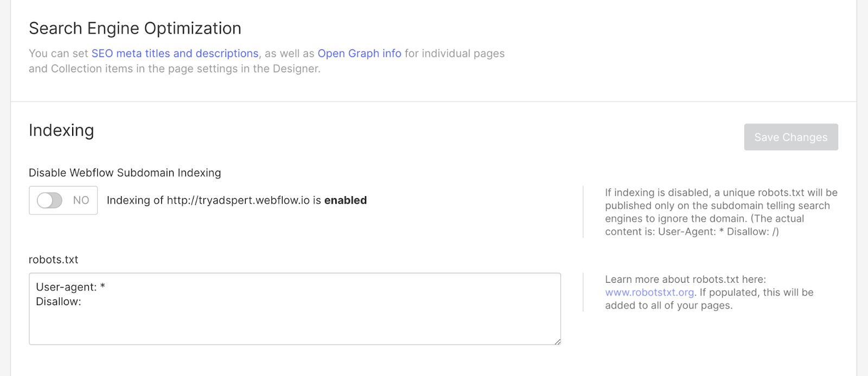The width and height of the screenshot is (868, 376).
Task: Click inside the robots.txt text area
Action: 295,309
